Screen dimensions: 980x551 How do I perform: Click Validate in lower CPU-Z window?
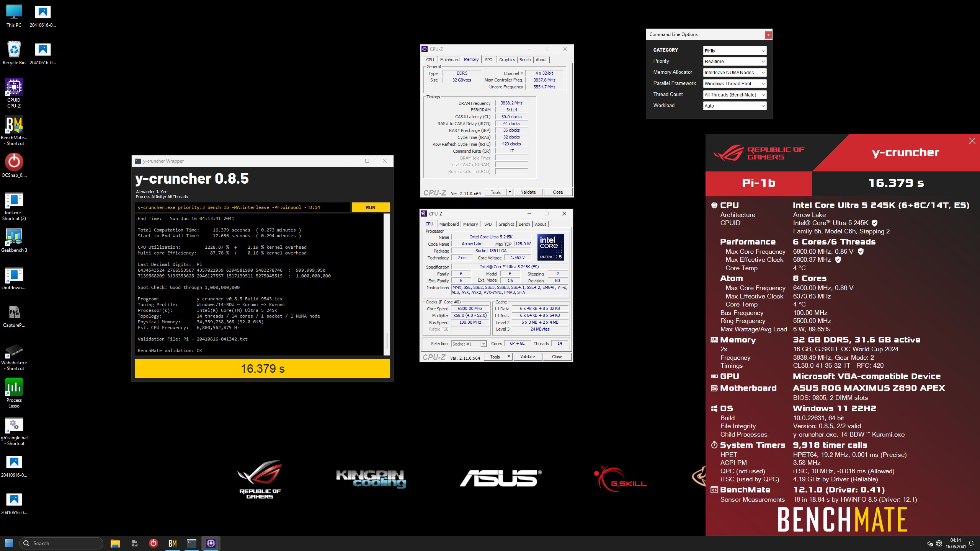click(528, 357)
